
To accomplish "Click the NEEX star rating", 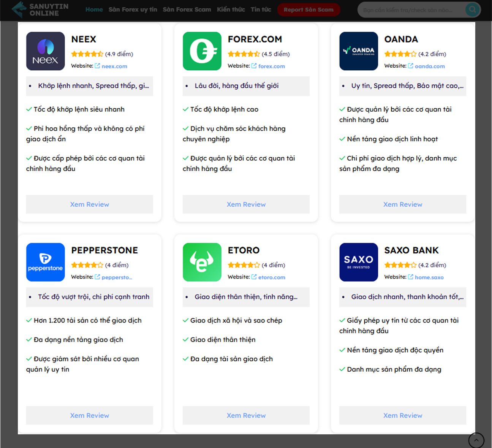I will [x=87, y=54].
